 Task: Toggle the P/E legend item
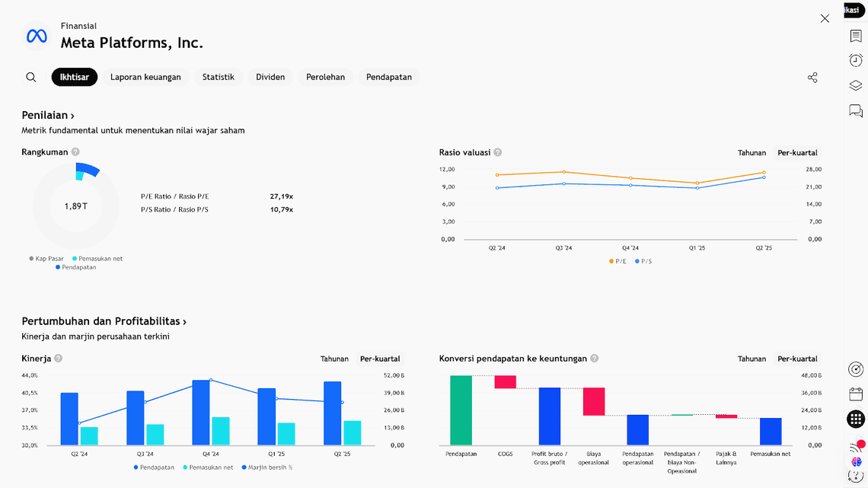[x=617, y=261]
